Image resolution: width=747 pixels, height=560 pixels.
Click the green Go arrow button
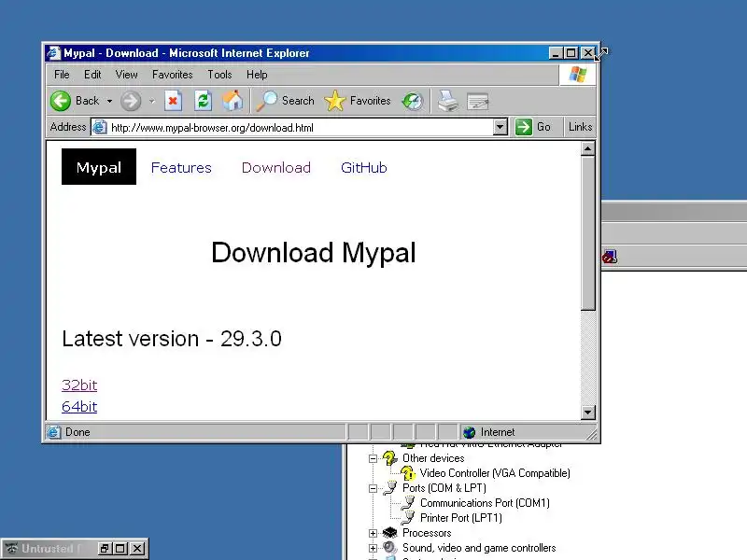coord(524,127)
